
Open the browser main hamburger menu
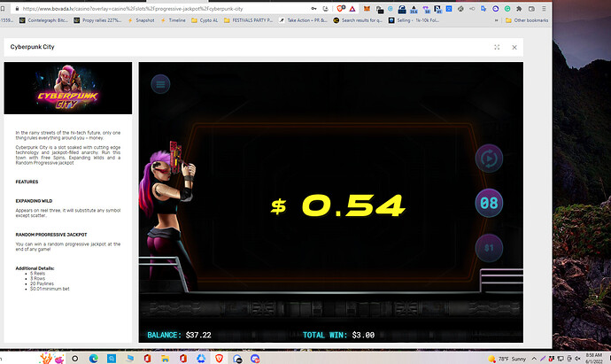point(544,9)
